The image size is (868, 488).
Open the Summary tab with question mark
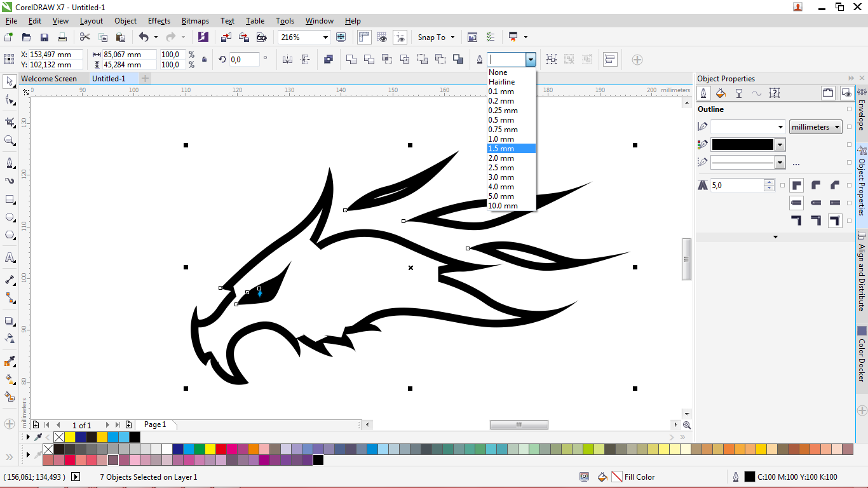tap(774, 93)
